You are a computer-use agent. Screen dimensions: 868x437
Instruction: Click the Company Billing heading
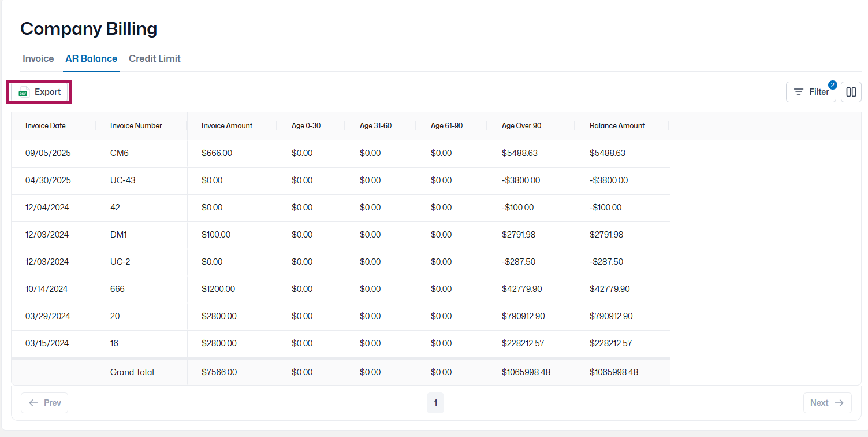[89, 28]
